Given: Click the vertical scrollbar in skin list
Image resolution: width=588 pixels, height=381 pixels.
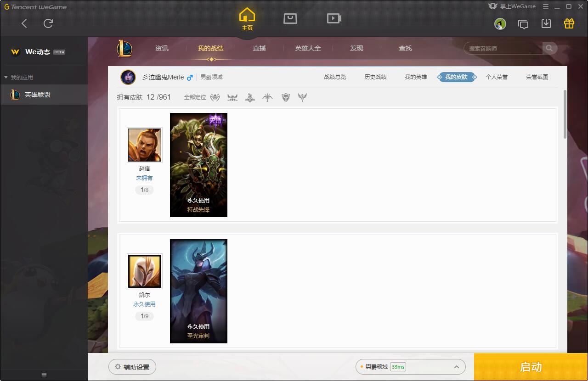Looking at the screenshot, I should click(565, 115).
